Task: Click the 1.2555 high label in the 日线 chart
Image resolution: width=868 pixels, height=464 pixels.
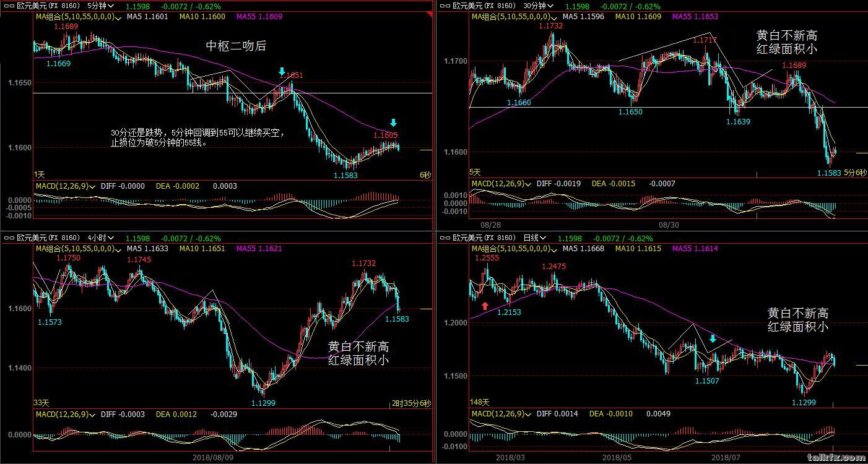Action: (487, 259)
